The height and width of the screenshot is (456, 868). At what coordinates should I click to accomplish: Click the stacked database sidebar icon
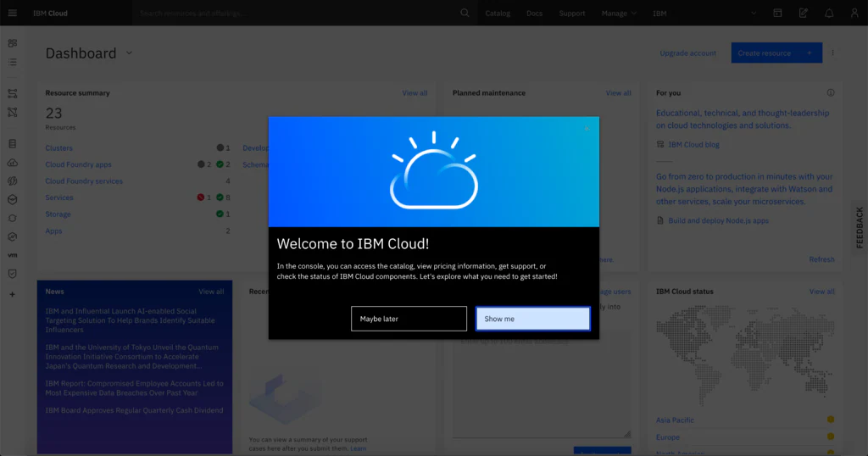coord(12,144)
